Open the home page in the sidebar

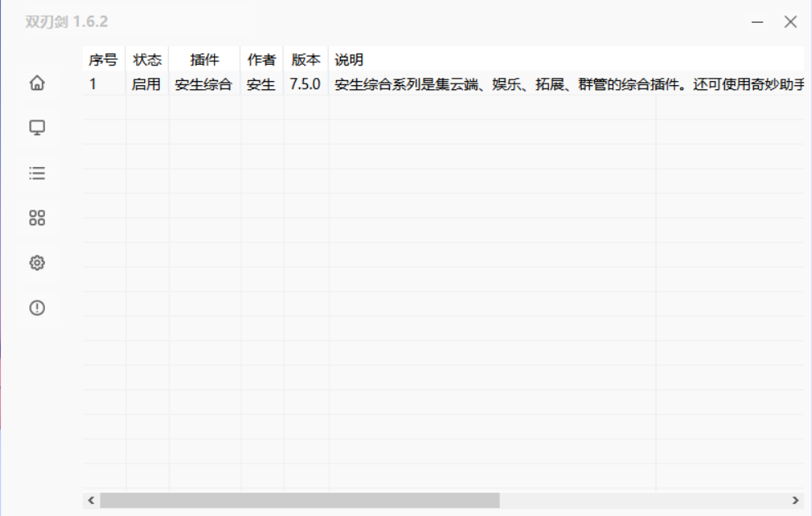point(36,83)
